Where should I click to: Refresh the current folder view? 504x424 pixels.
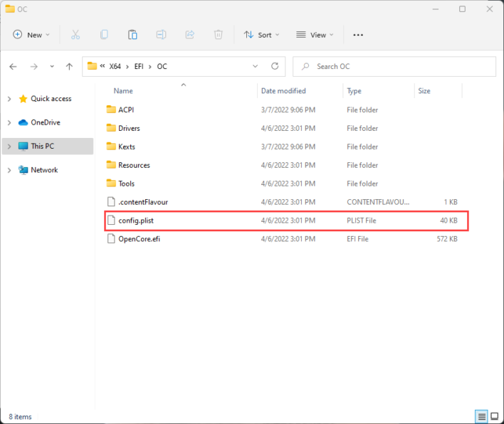point(275,66)
